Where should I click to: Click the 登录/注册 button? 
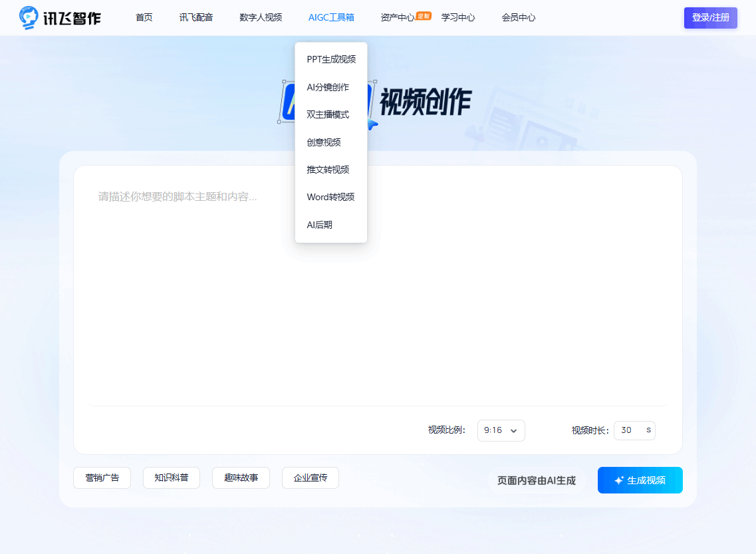pos(710,18)
